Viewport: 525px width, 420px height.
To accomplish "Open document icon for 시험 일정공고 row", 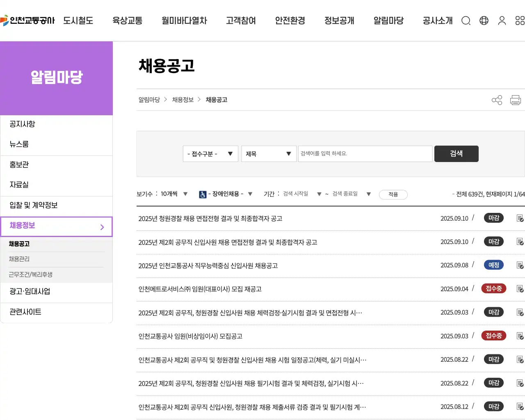I will click(x=520, y=360).
